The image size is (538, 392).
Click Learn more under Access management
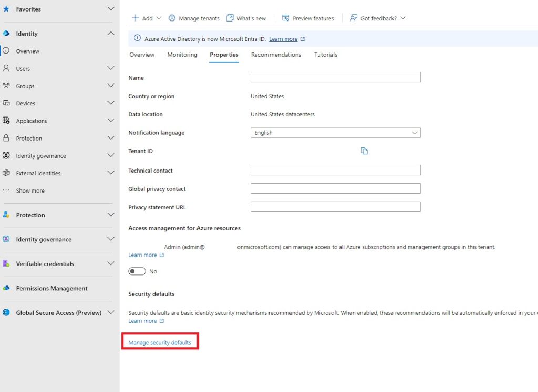pos(142,255)
